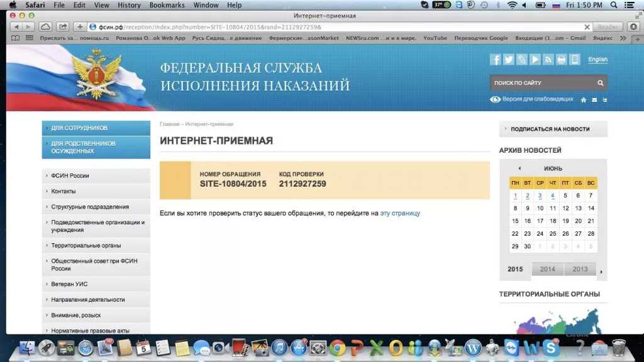
Task: Open Safari downloads button at toolbar end
Action: coord(634,27)
